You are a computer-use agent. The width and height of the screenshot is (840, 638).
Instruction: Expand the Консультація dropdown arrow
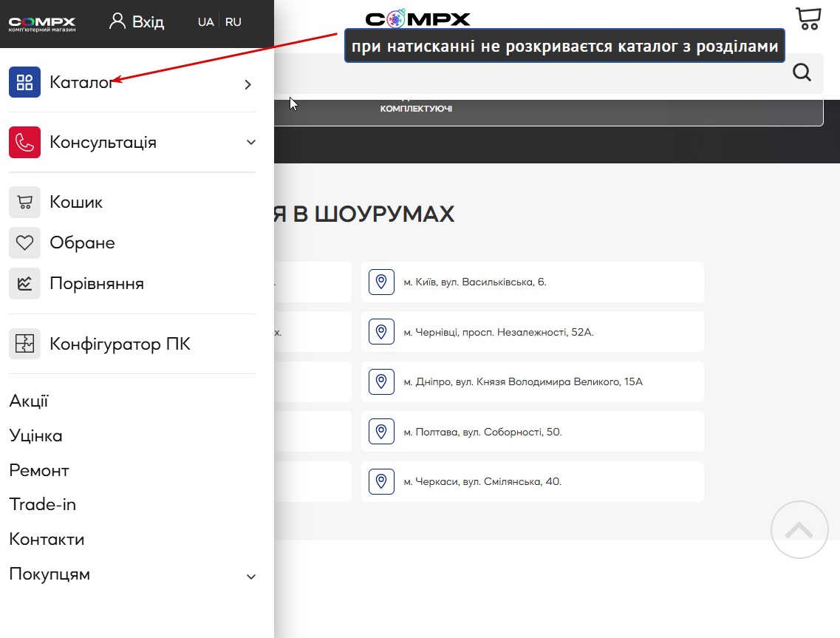[x=250, y=142]
